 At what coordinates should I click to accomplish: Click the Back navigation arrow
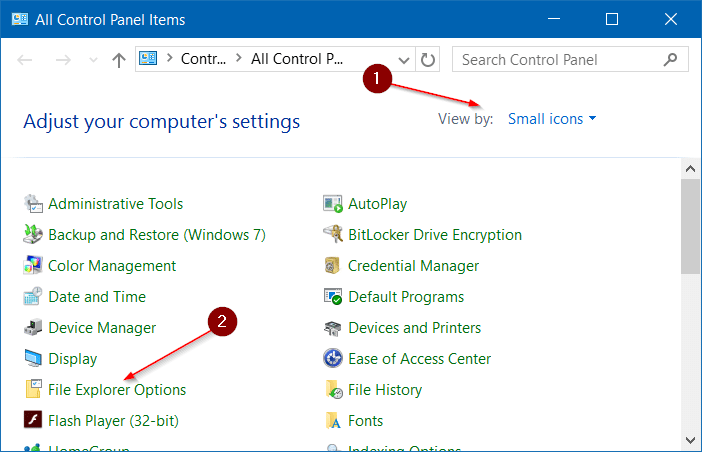tap(25, 60)
